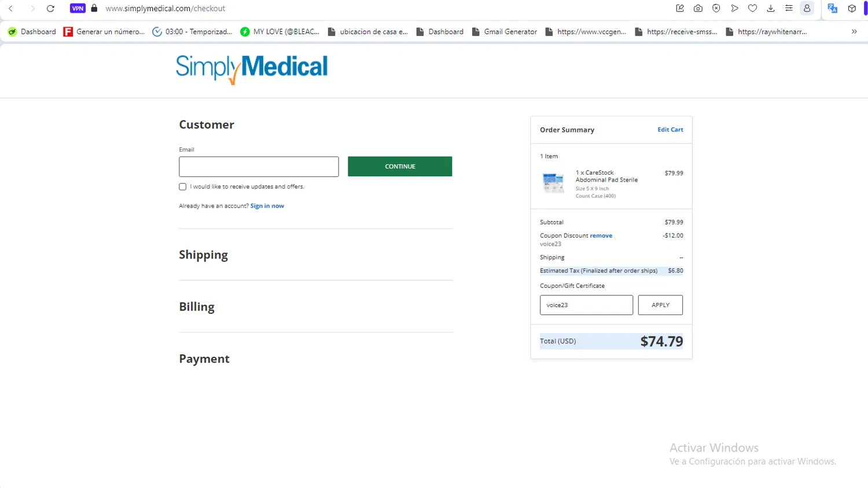The height and width of the screenshot is (488, 868).
Task: Click the Order Summary heading
Action: 567,130
